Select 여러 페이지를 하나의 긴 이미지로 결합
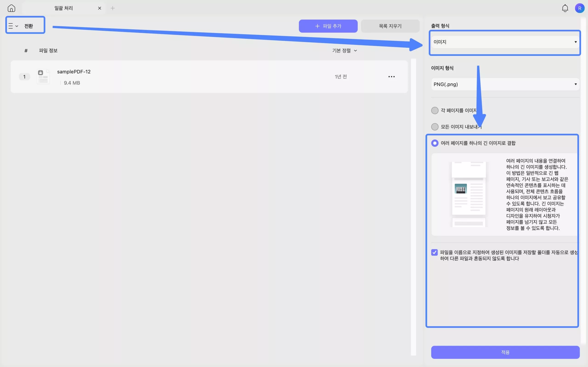The width and height of the screenshot is (588, 367). pos(435,143)
